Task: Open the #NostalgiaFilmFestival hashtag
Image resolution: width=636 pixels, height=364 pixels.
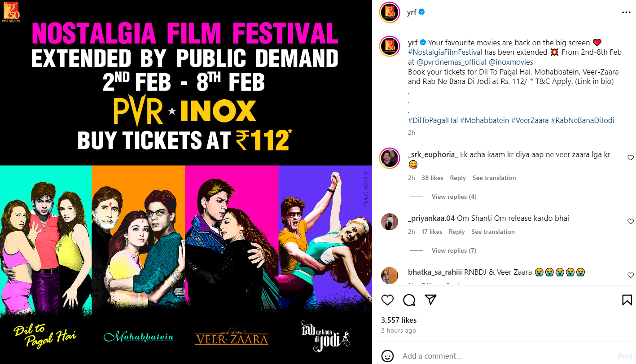Action: 445,52
